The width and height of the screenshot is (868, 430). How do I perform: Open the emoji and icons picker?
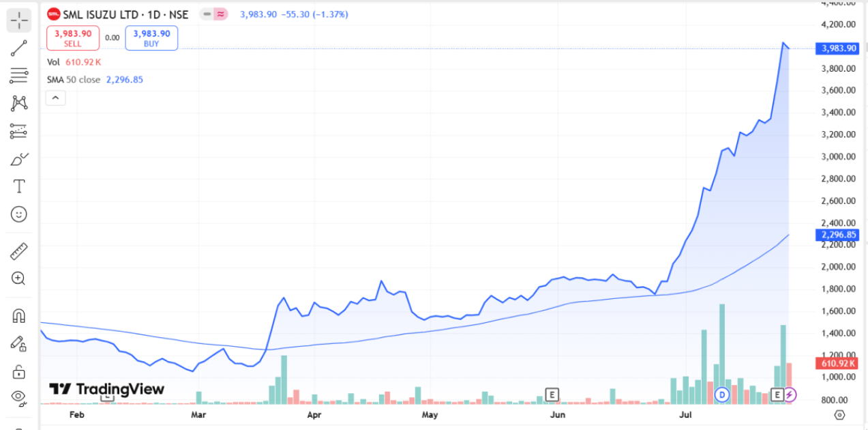19,214
